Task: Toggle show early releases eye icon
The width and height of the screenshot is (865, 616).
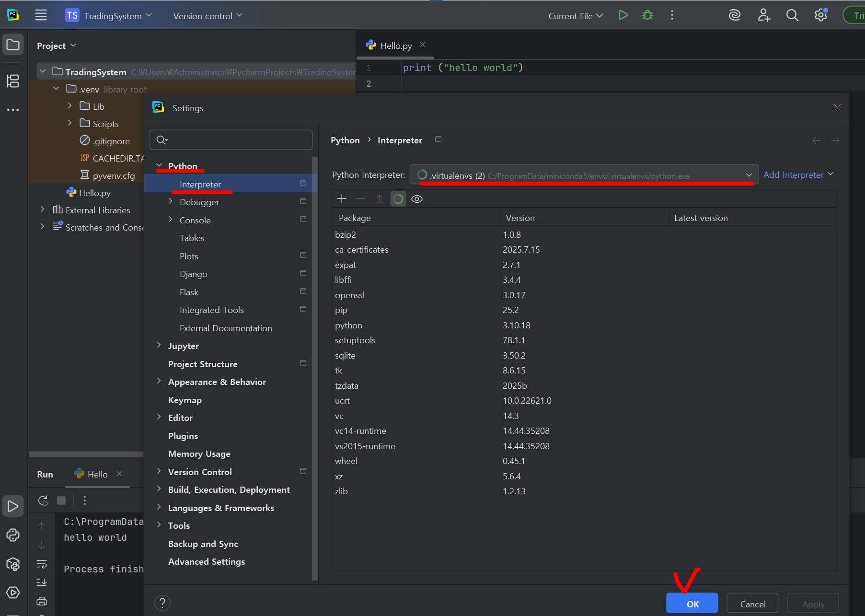Action: coord(417,198)
